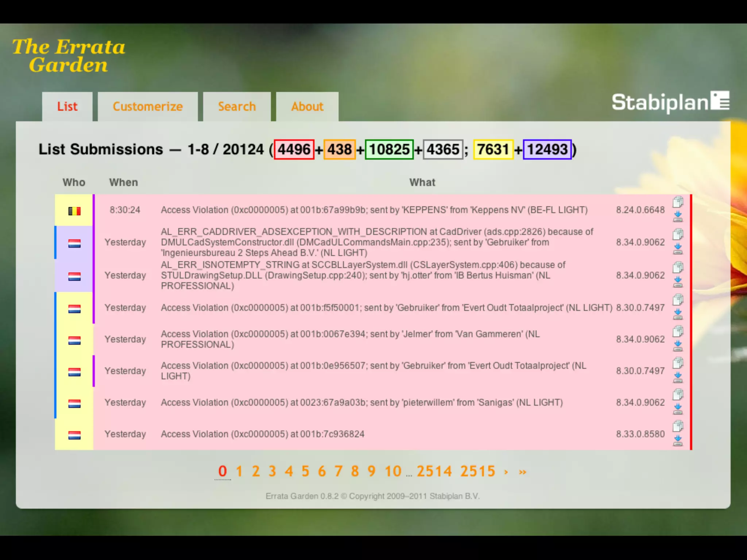Click The Errata Garden title logo
This screenshot has height=560, width=747.
pyautogui.click(x=69, y=56)
